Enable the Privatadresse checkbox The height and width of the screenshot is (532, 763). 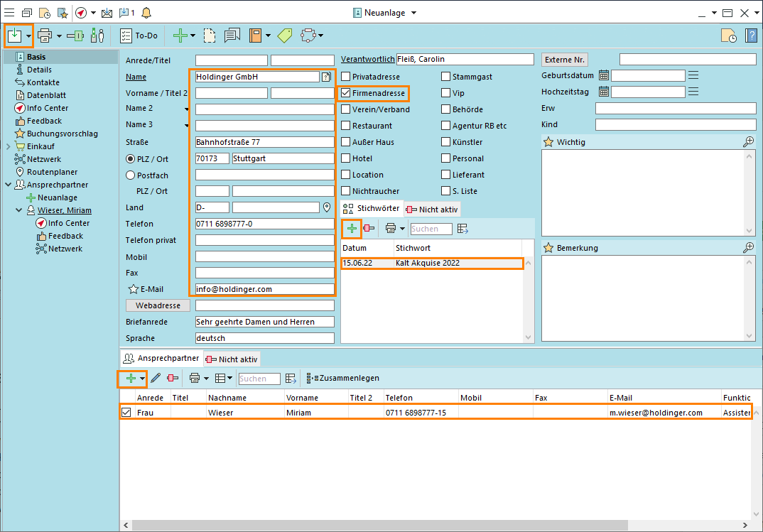pos(346,77)
